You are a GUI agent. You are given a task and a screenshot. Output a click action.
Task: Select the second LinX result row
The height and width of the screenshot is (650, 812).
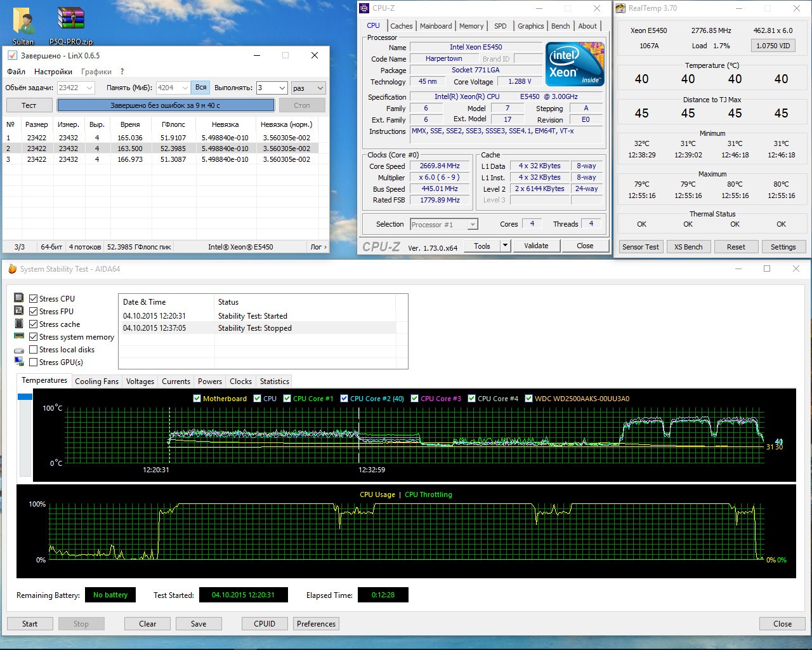click(x=160, y=149)
